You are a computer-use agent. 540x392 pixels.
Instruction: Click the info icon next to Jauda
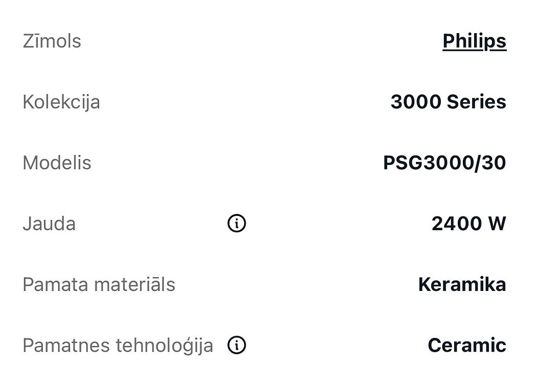237,223
